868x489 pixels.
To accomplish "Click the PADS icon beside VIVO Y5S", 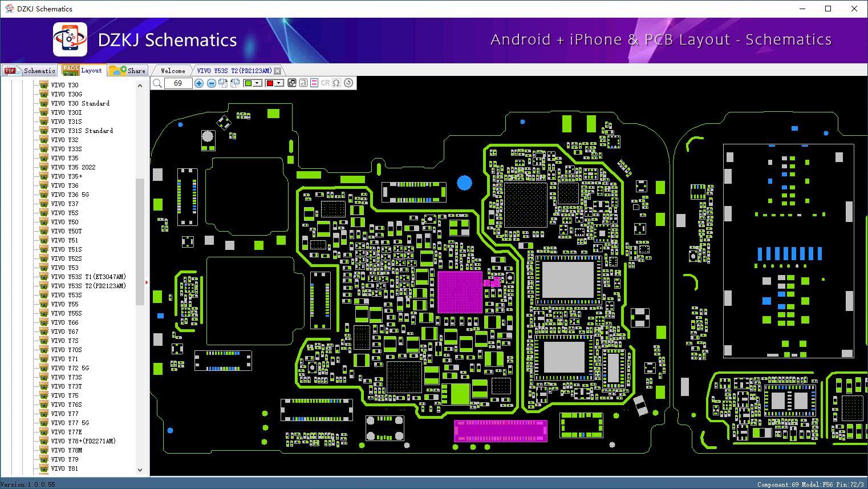I will pyautogui.click(x=44, y=213).
